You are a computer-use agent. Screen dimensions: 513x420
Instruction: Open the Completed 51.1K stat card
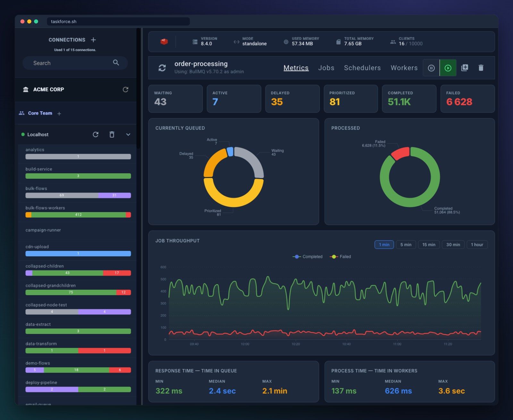409,99
